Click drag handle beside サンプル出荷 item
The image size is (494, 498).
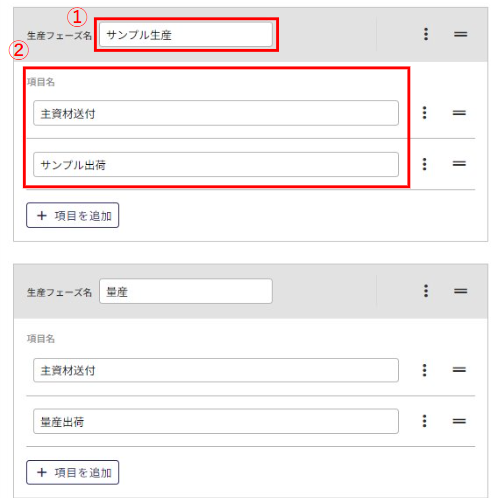click(459, 163)
